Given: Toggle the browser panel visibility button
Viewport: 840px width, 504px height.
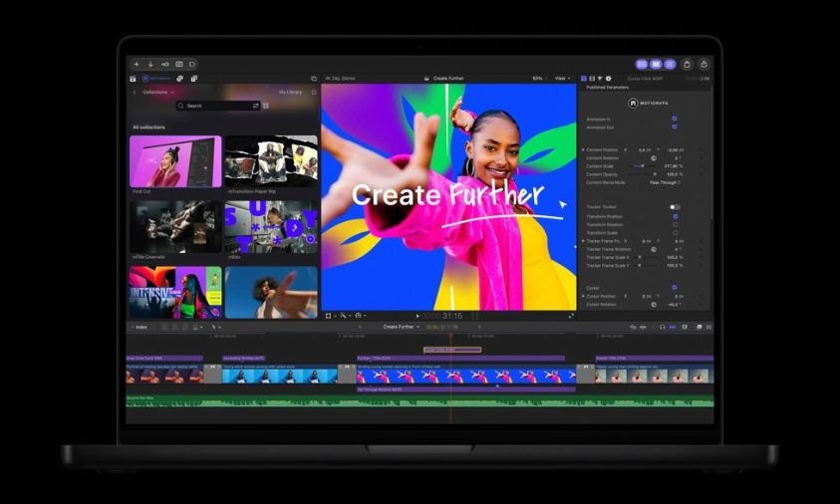Looking at the screenshot, I should click(642, 65).
